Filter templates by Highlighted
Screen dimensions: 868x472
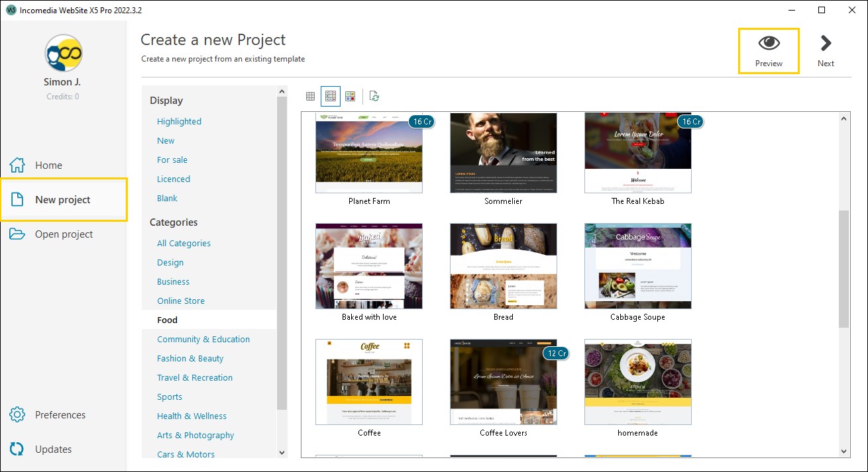coord(179,121)
